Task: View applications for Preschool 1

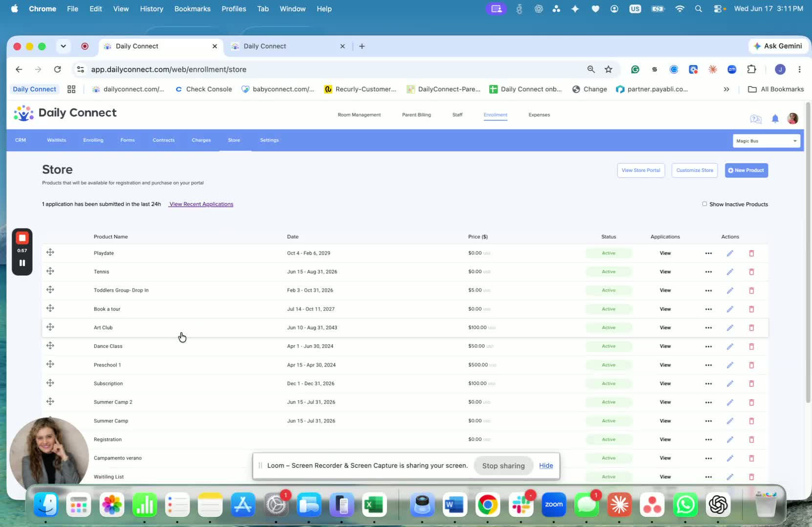Action: (665, 365)
